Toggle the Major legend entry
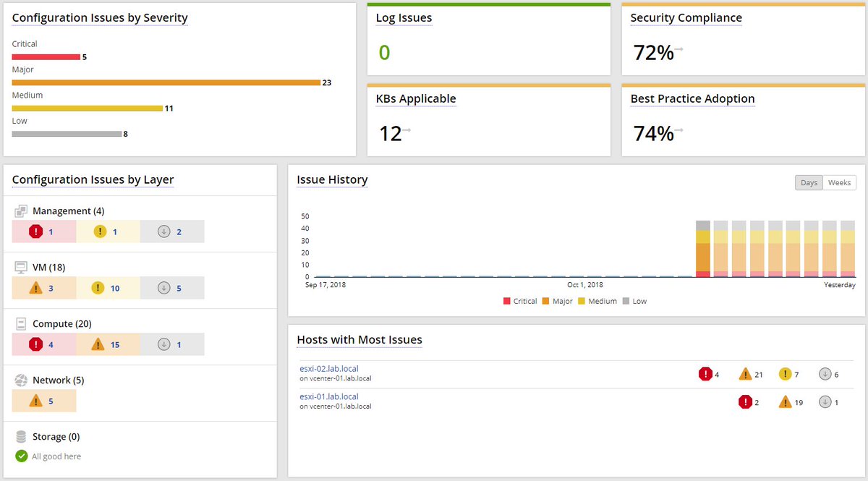 [x=558, y=301]
